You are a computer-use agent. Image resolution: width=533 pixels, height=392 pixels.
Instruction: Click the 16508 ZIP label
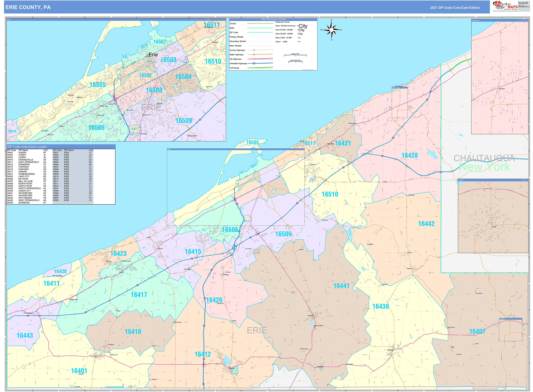point(154,90)
